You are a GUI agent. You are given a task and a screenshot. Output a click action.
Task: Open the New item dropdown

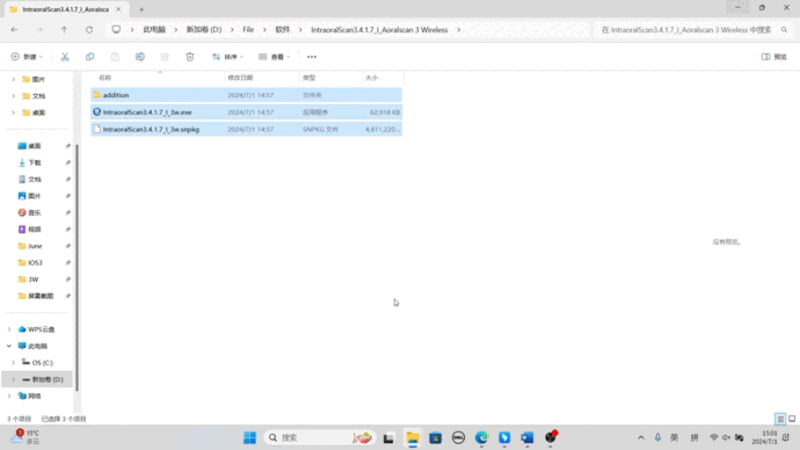27,57
